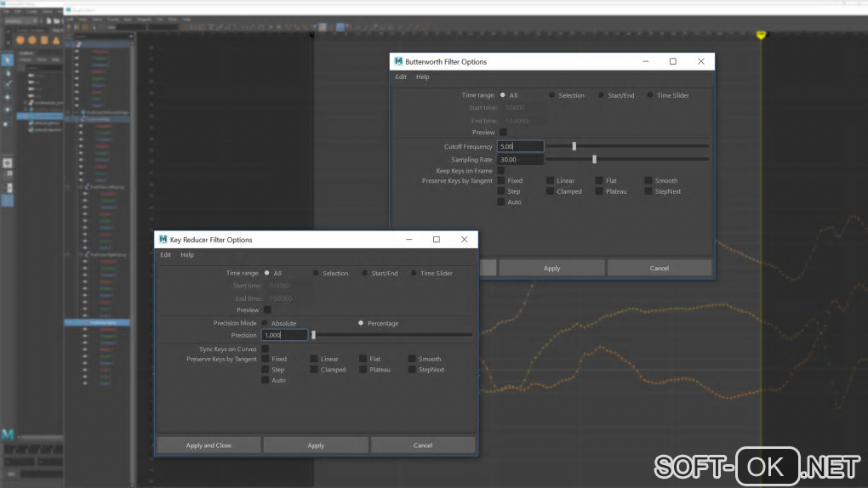868x488 pixels.
Task: Click the Precision slider handle
Action: coord(313,335)
